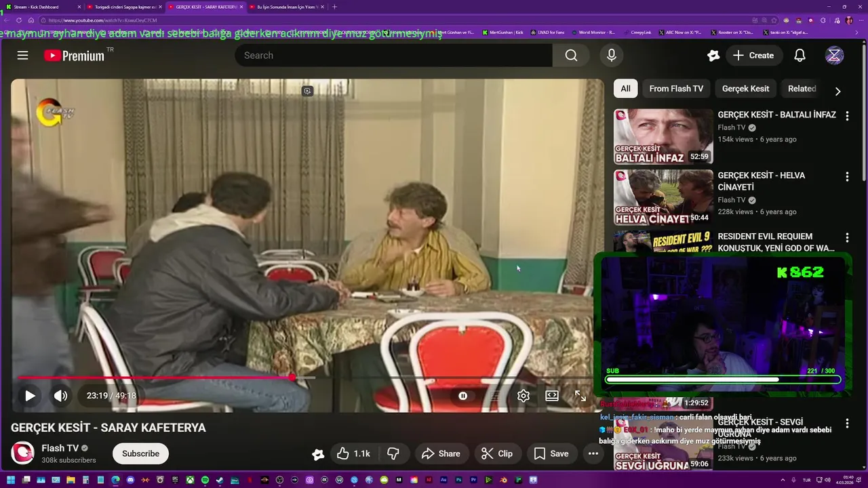Click the sparkle icon beside like button
The height and width of the screenshot is (488, 868).
[318, 454]
